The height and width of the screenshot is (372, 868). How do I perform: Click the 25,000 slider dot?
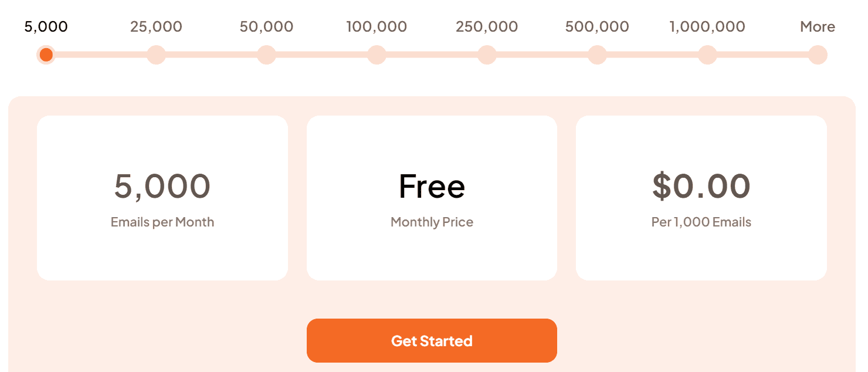click(156, 55)
